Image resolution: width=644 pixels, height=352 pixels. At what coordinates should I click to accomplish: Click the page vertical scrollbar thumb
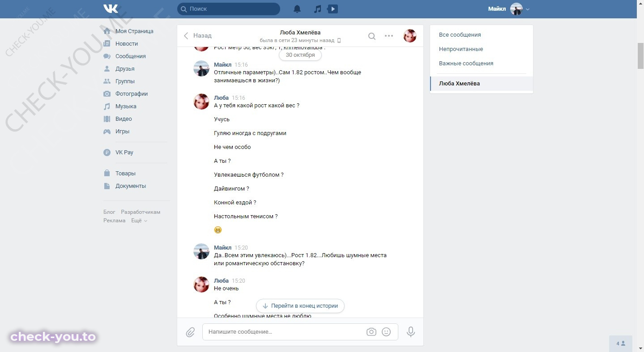click(x=640, y=56)
